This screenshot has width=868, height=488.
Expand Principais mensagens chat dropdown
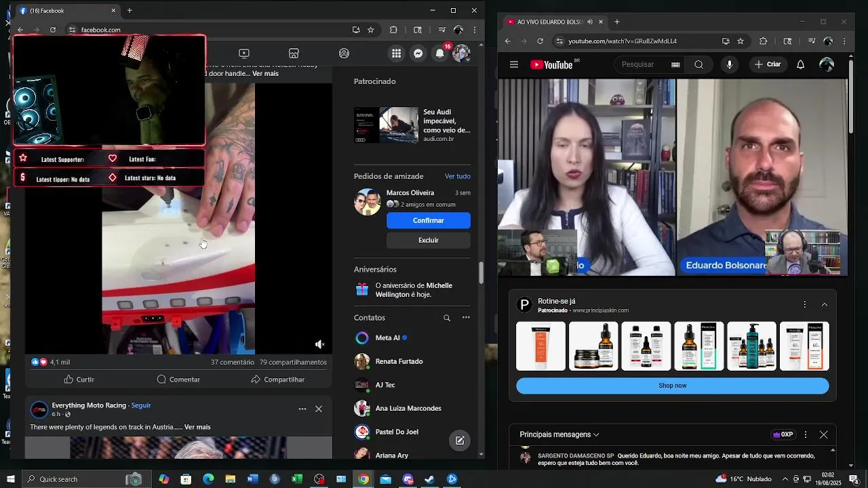coord(559,434)
